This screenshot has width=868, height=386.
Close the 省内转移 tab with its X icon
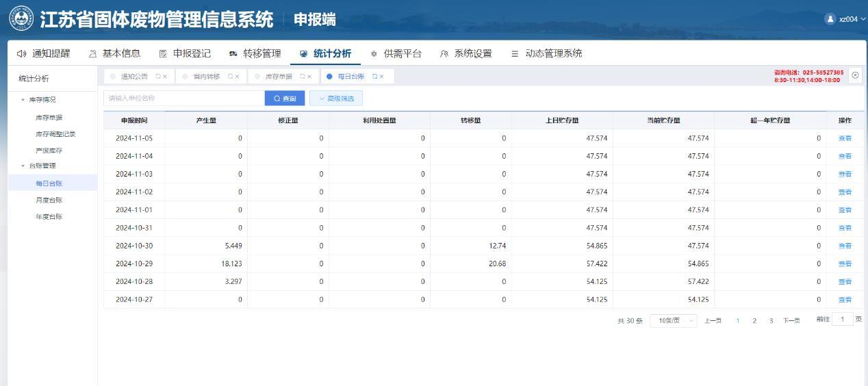point(238,77)
